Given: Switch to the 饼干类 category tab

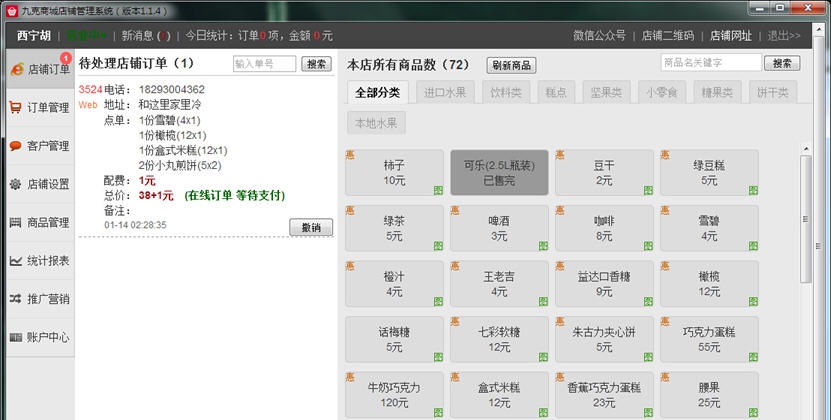Looking at the screenshot, I should (773, 92).
